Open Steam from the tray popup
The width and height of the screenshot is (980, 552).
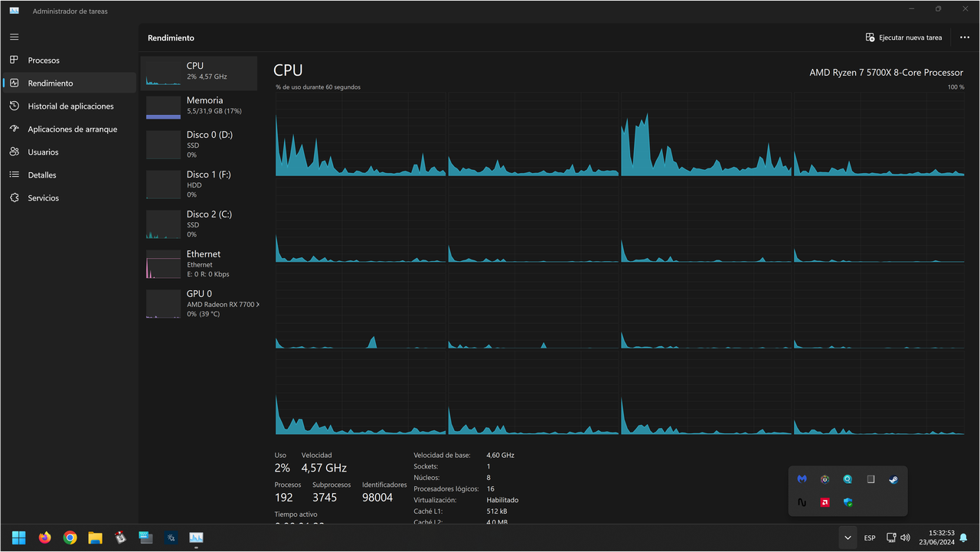point(893,479)
